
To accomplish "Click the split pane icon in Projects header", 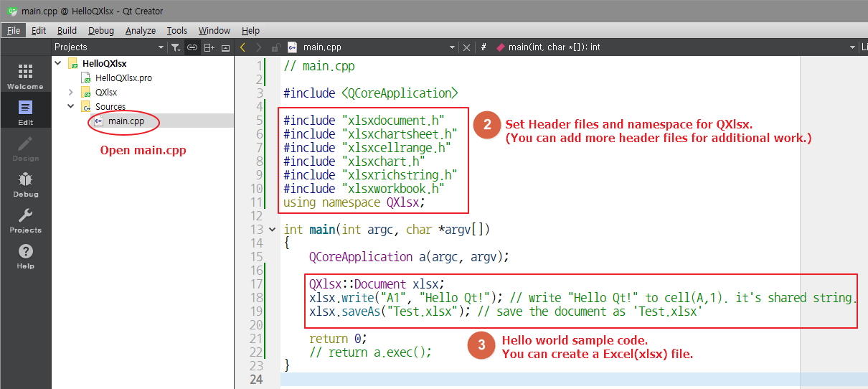I will 209,47.
